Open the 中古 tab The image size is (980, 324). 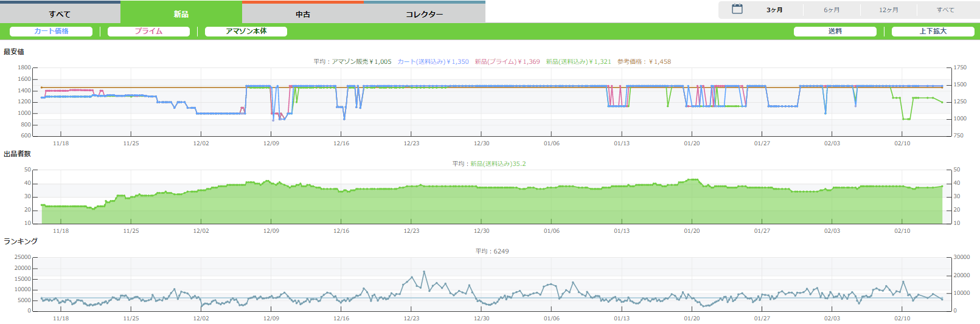pos(302,14)
